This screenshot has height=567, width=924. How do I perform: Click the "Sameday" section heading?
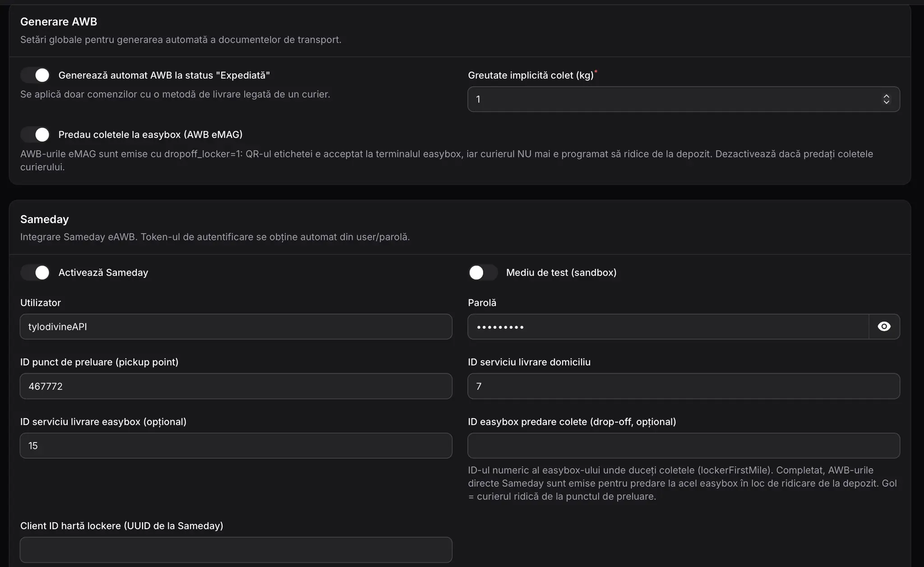click(45, 219)
